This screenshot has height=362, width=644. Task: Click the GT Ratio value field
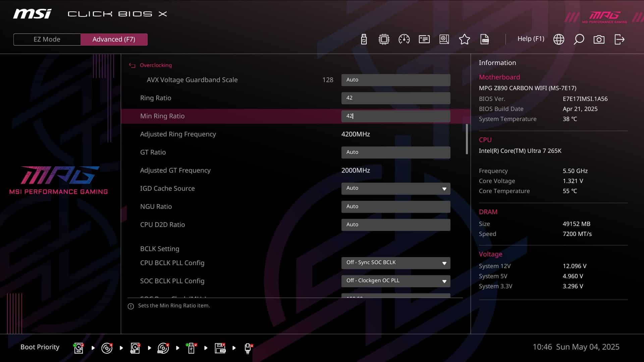point(396,152)
